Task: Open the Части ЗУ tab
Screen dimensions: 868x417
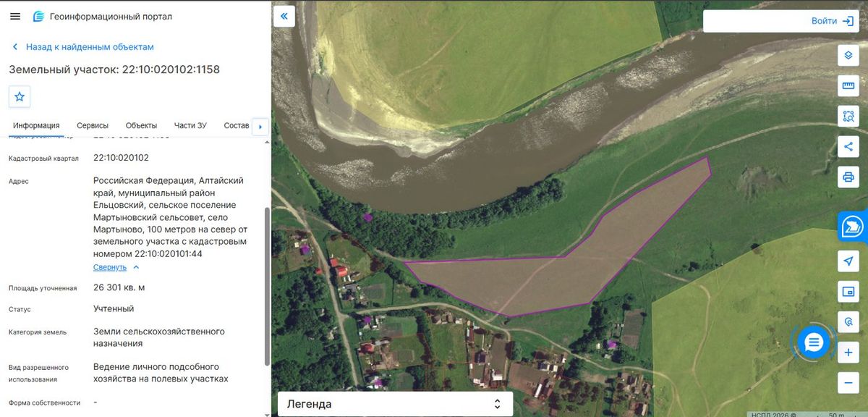Action: tap(190, 125)
